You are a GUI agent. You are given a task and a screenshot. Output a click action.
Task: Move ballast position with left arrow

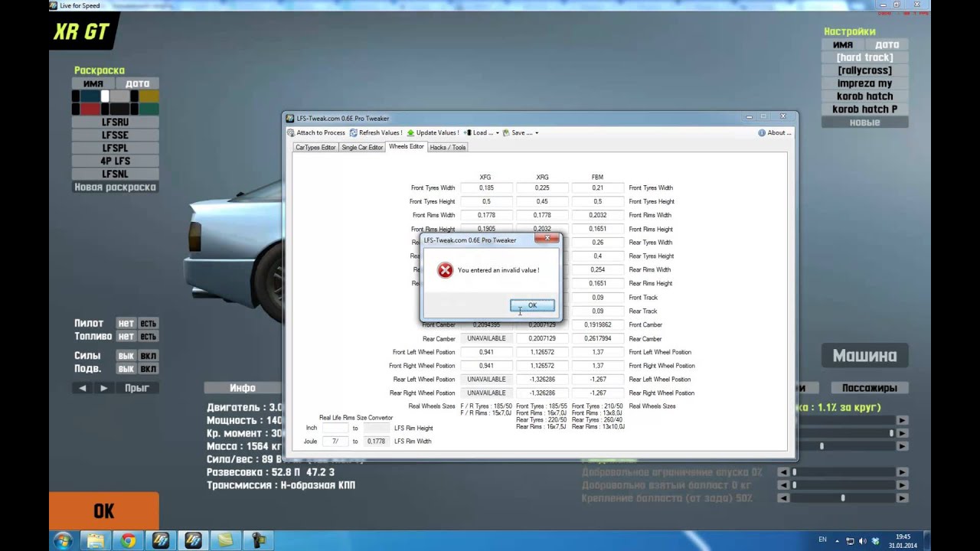[783, 498]
